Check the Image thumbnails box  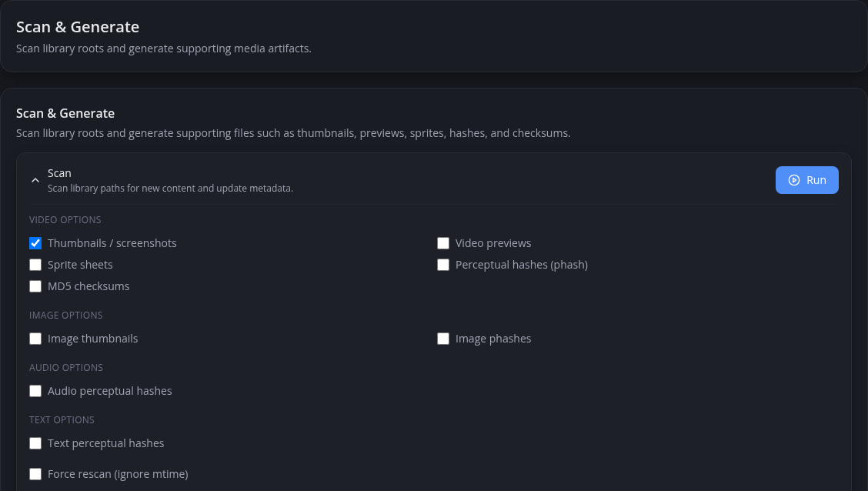pyautogui.click(x=35, y=338)
